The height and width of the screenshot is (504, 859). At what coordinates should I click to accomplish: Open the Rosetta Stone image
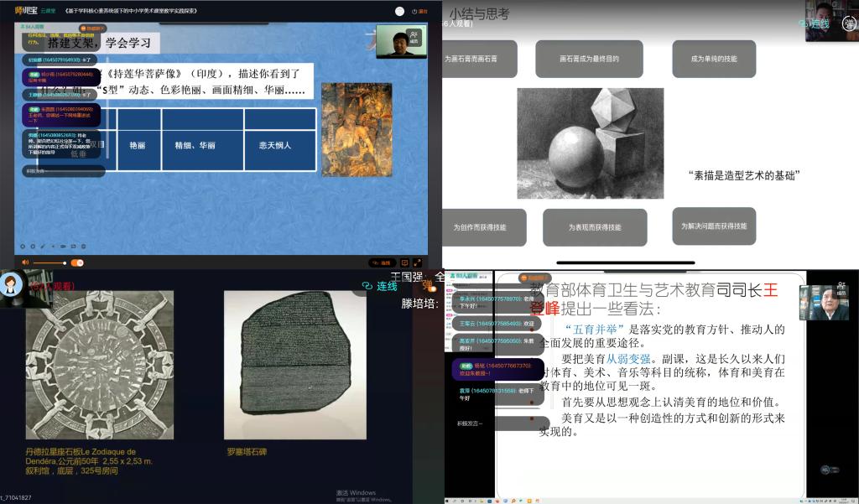point(295,365)
